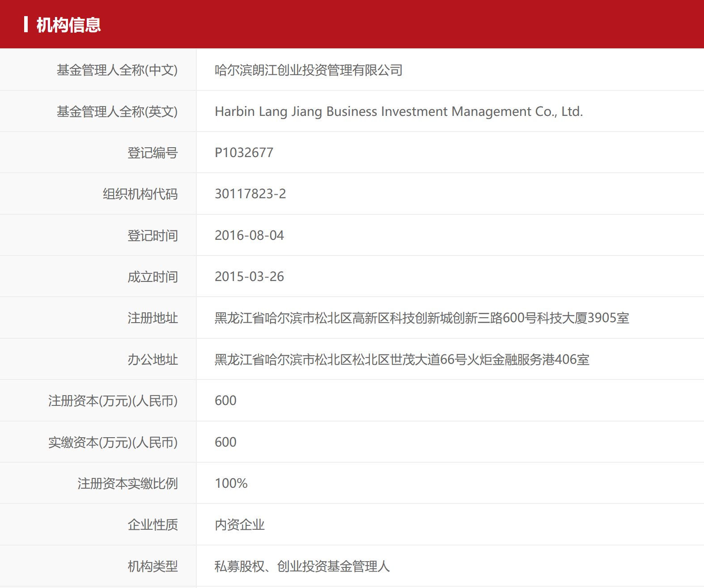This screenshot has height=588, width=704.
Task: Click the 登记编号 label
Action: 153,153
